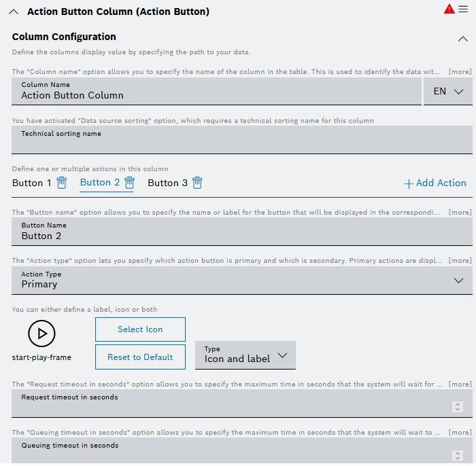Viewport: 476px width, 466px height.
Task: Click the Select Icon button
Action: pyautogui.click(x=140, y=329)
